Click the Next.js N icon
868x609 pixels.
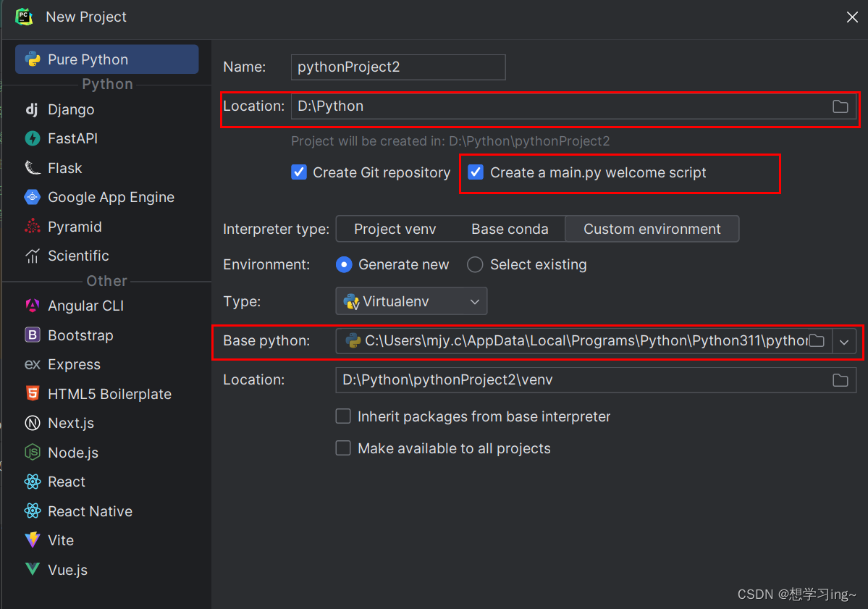[x=32, y=423]
